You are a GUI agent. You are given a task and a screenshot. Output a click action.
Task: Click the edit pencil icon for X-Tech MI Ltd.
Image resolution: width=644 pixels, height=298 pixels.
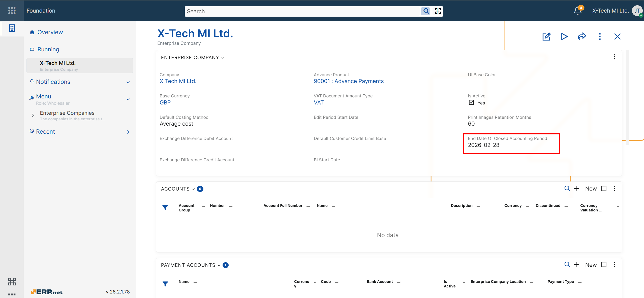point(546,36)
